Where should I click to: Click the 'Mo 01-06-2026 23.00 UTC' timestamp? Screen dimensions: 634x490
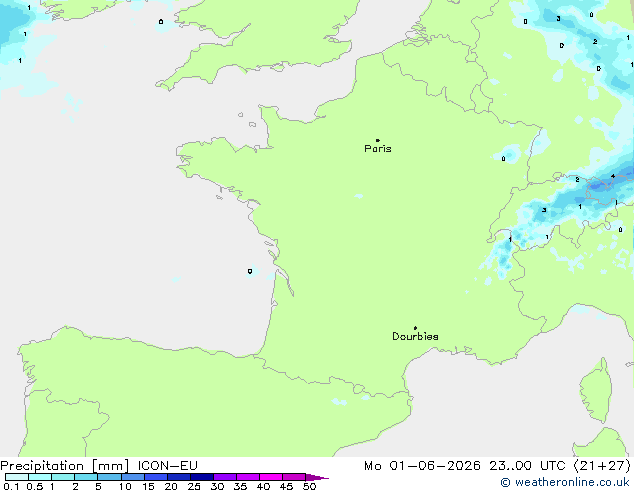(465, 466)
